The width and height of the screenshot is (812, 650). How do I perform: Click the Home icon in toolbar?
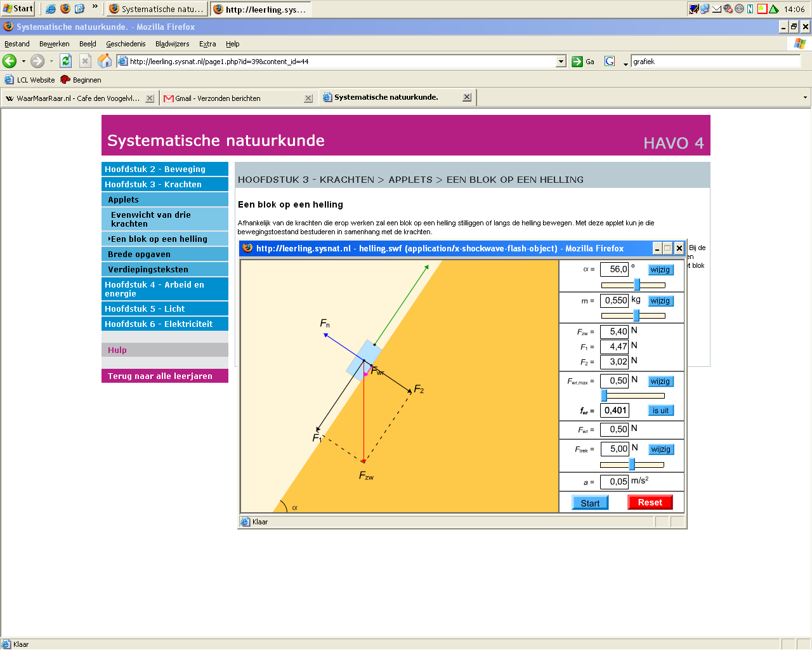pos(105,61)
